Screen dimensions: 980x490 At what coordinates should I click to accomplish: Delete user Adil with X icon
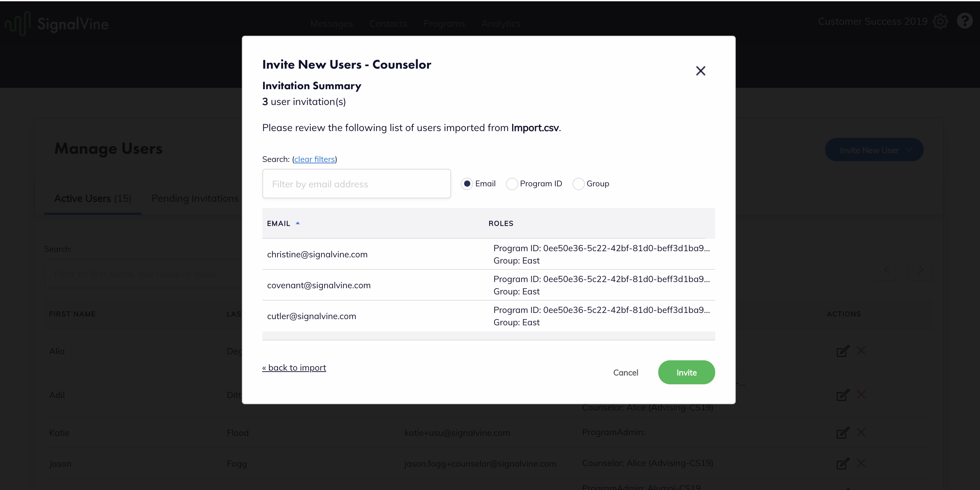tap(861, 395)
